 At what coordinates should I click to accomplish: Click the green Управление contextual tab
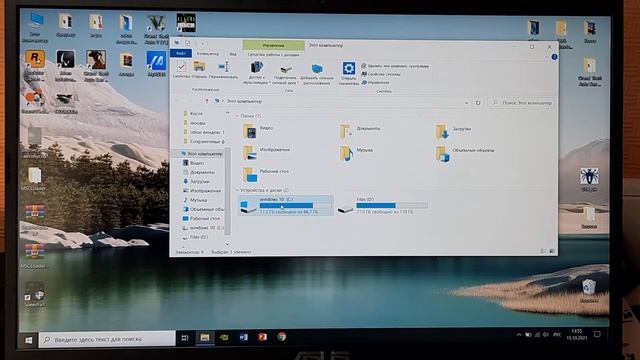click(x=273, y=45)
